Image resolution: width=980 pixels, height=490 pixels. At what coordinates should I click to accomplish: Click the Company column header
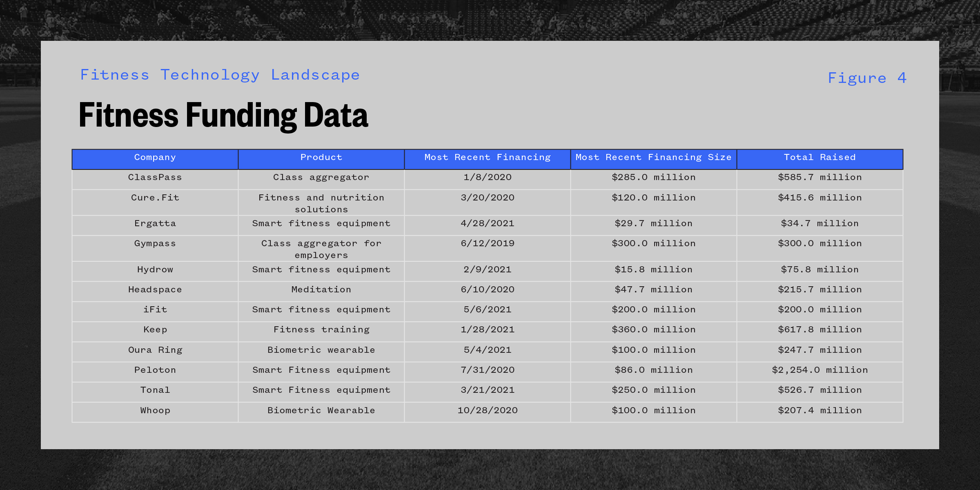coord(155,158)
